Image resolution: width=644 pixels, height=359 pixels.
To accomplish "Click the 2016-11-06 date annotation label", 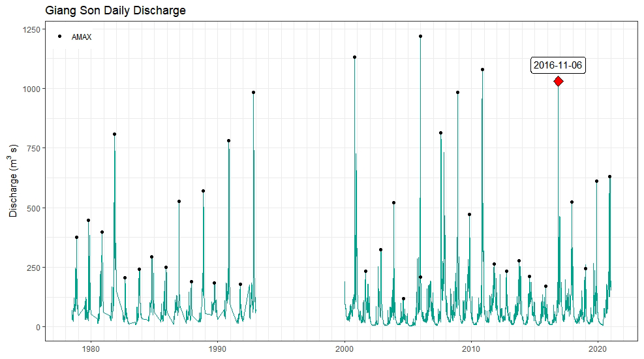I will (557, 65).
